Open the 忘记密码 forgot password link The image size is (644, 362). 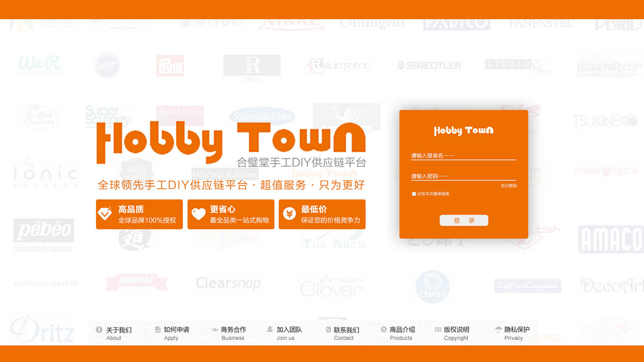(509, 186)
